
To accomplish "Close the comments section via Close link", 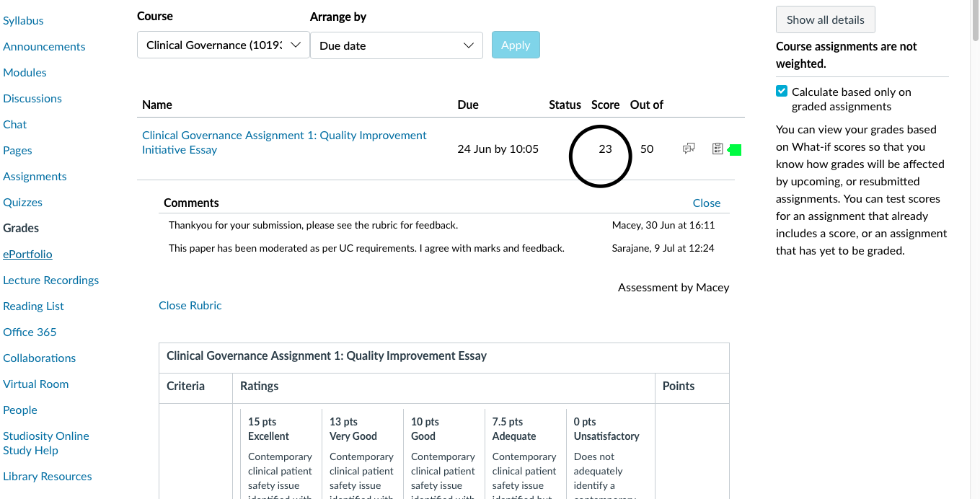I will tap(707, 203).
